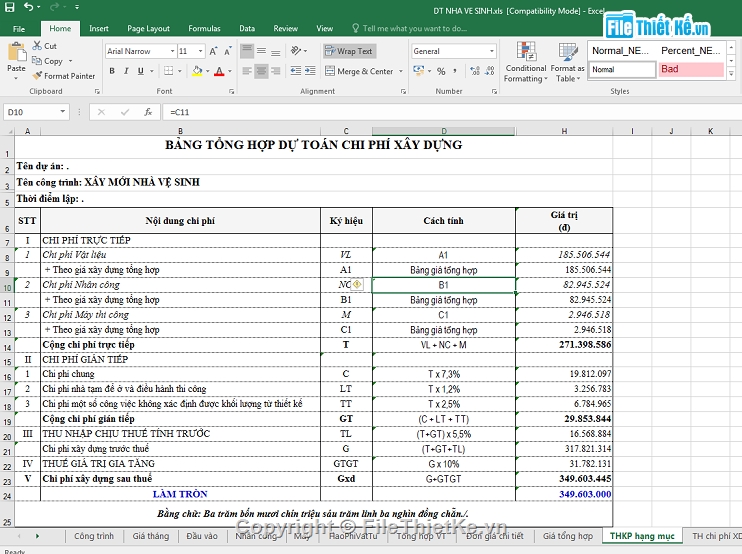742x554 pixels.
Task: Open the Paste options dropdown arrow
Action: [x=17, y=78]
